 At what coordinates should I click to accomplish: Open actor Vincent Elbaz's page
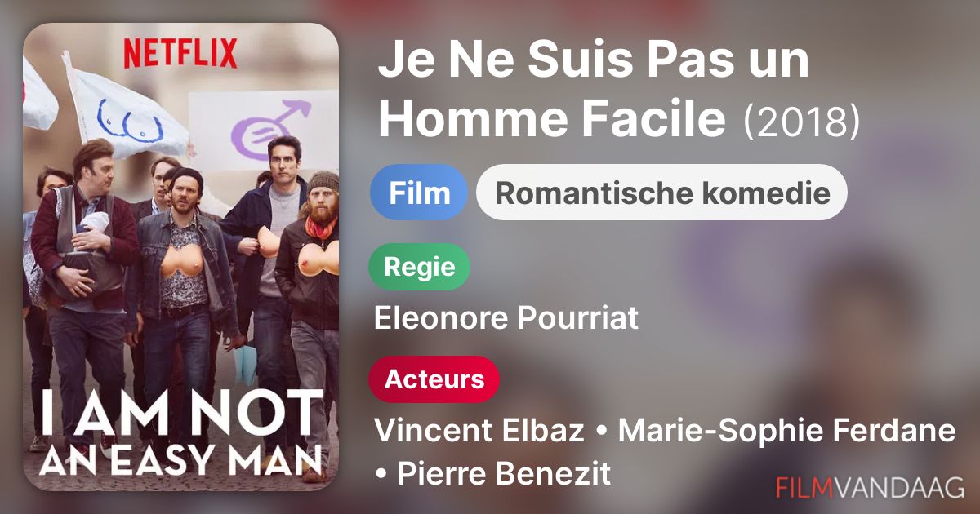pyautogui.click(x=479, y=431)
